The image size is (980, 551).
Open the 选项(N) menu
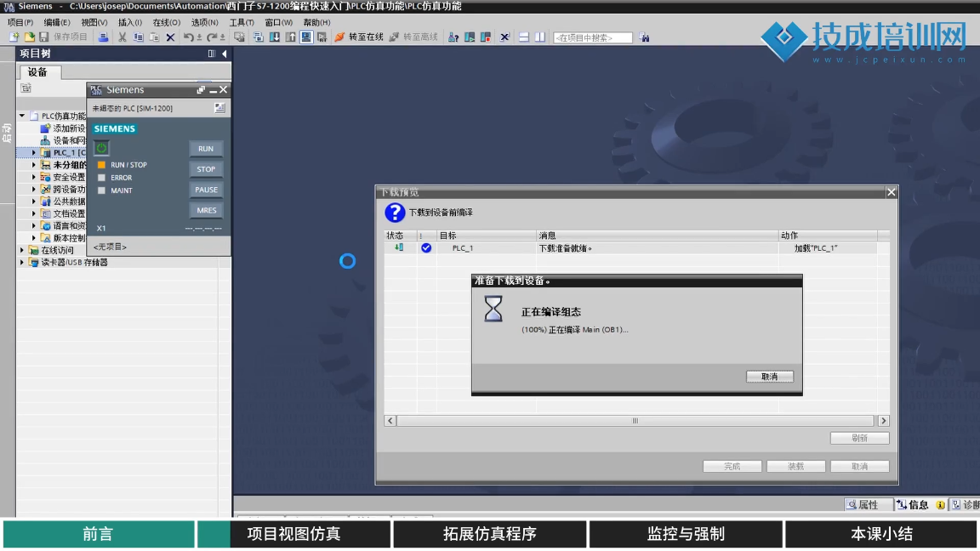204,22
